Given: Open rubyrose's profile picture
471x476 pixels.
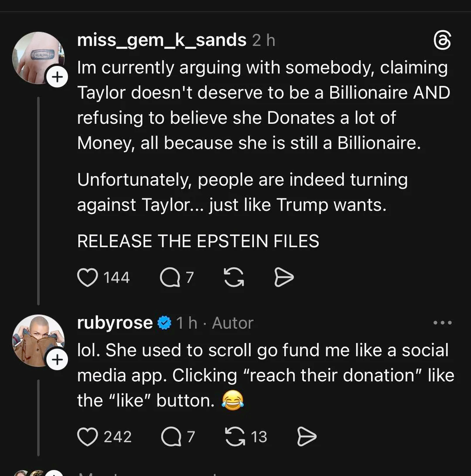Looking at the screenshot, I should tap(37, 340).
